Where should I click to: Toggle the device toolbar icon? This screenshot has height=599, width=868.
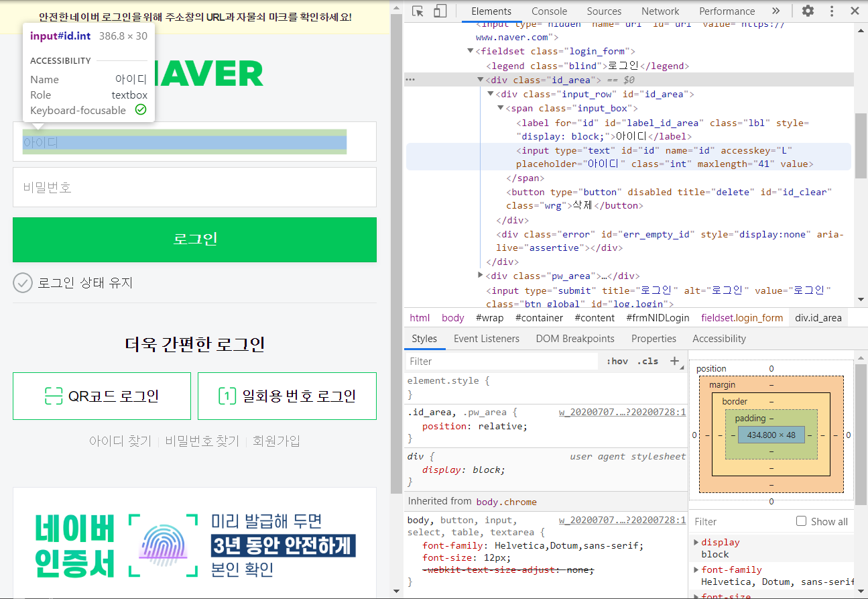click(x=440, y=11)
